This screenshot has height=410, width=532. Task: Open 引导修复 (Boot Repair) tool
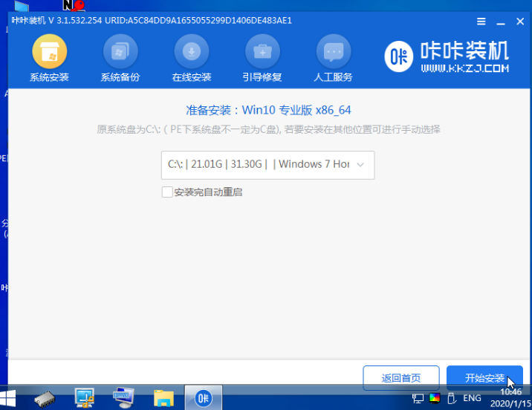[262, 59]
